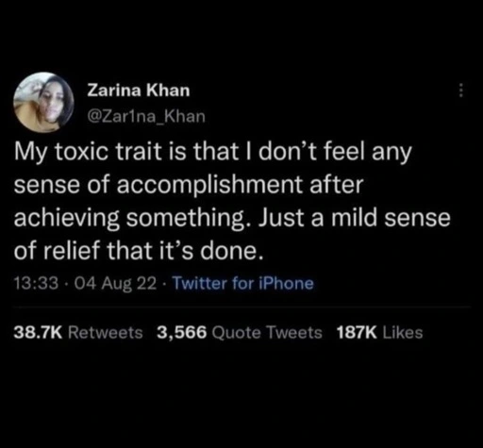
Task: Click the Zarina Khan display name
Action: [139, 91]
